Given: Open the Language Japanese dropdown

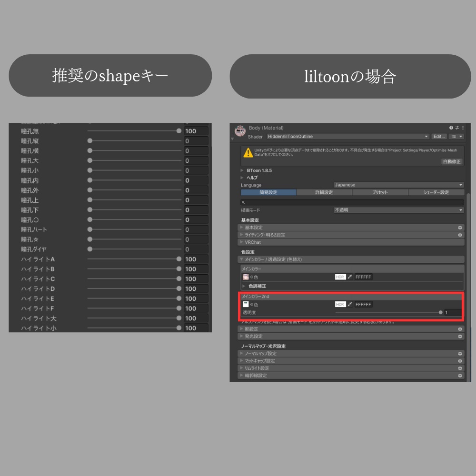Looking at the screenshot, I should pos(399,185).
